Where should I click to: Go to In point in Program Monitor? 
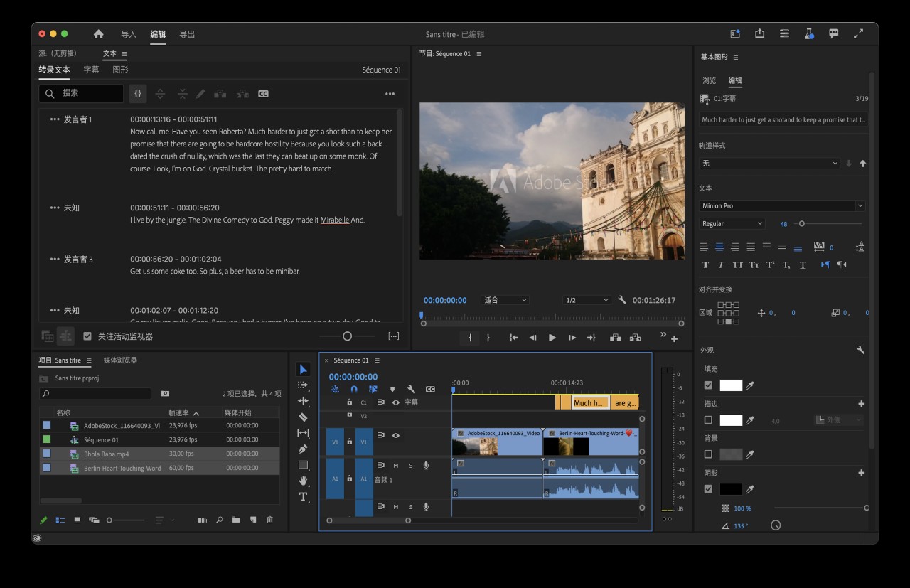(513, 338)
